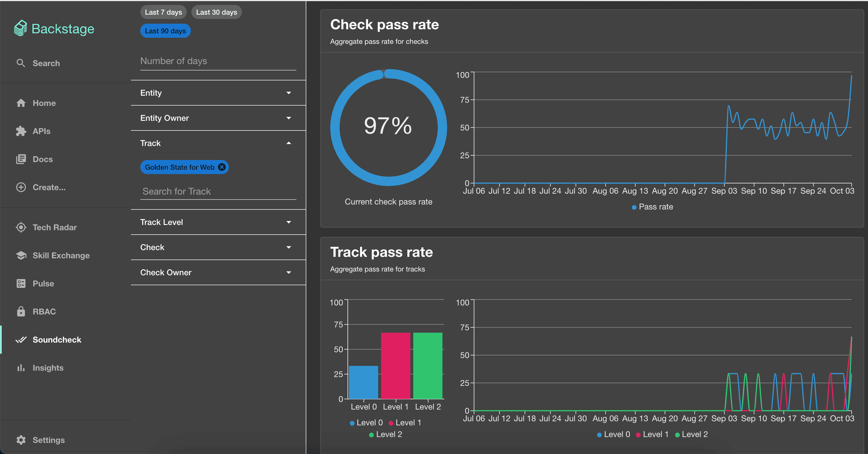This screenshot has width=868, height=454.
Task: Open Search via magnifier icon
Action: point(20,63)
